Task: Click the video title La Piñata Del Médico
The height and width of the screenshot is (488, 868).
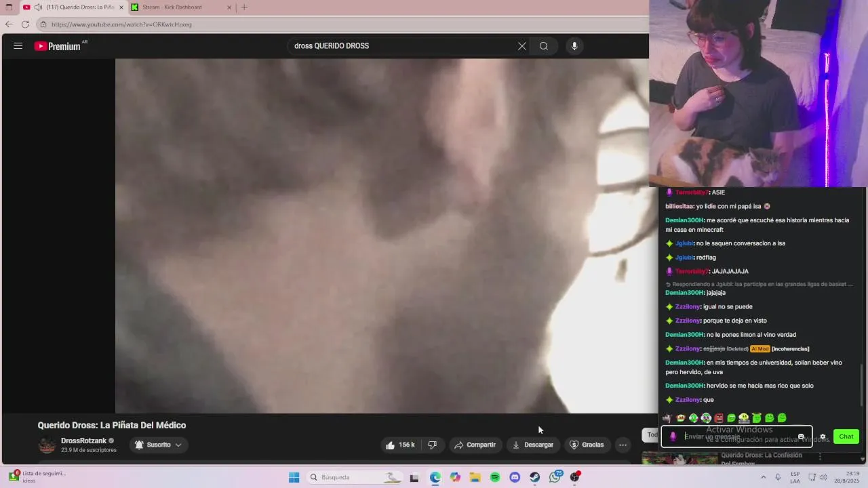Action: (112, 425)
